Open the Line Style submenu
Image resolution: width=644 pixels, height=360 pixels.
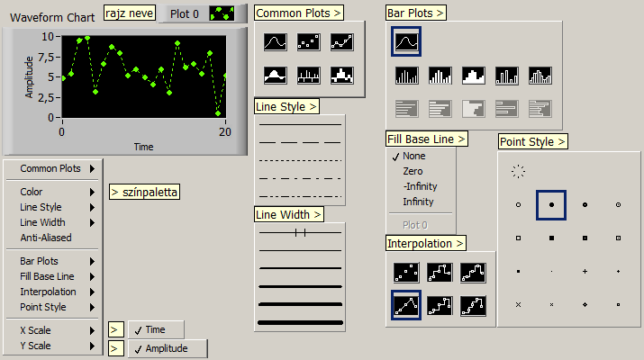click(52, 207)
